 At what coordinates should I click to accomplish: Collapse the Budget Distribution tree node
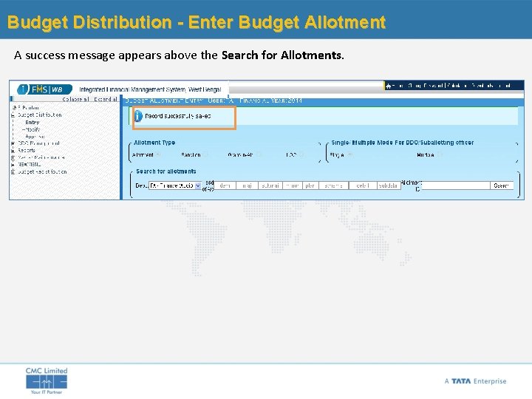pos(13,115)
